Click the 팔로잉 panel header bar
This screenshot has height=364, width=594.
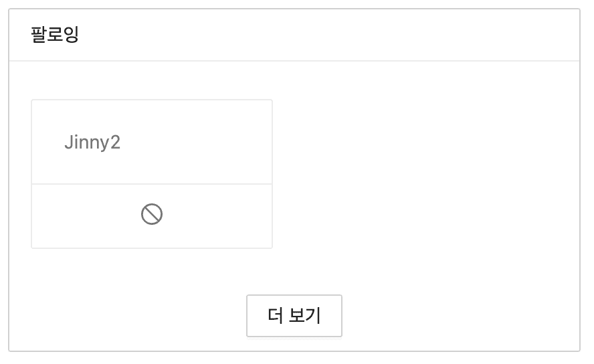(294, 35)
